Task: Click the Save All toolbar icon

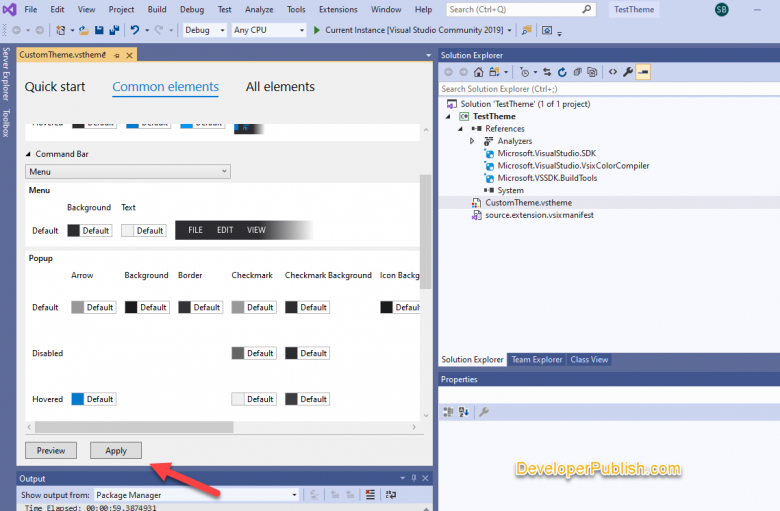Action: click(114, 30)
